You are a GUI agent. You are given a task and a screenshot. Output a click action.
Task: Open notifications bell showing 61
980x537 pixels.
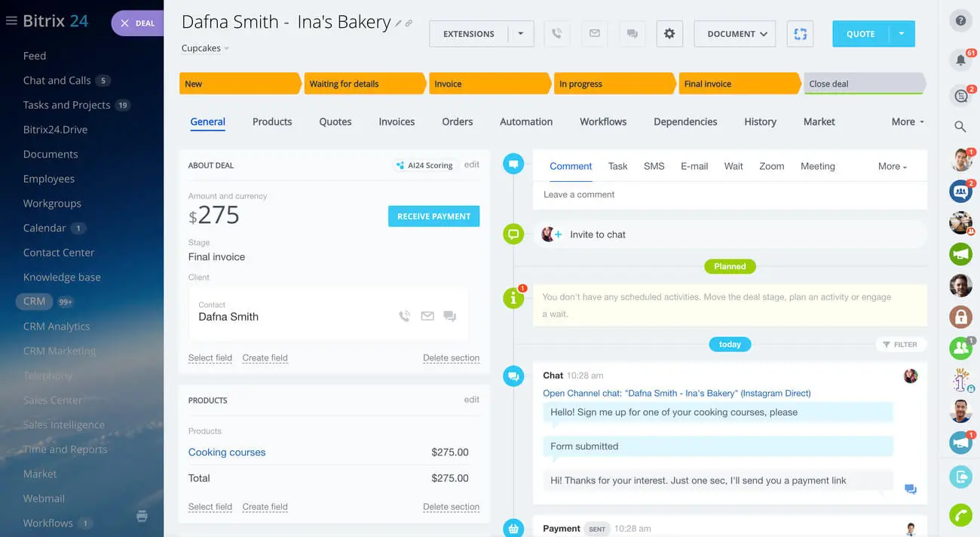(x=961, y=60)
